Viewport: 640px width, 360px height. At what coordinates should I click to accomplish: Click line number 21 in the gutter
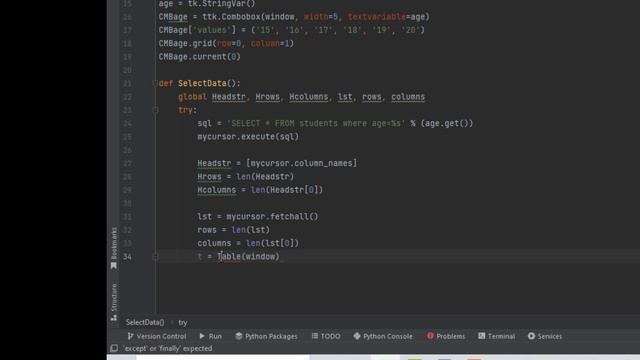pos(127,83)
